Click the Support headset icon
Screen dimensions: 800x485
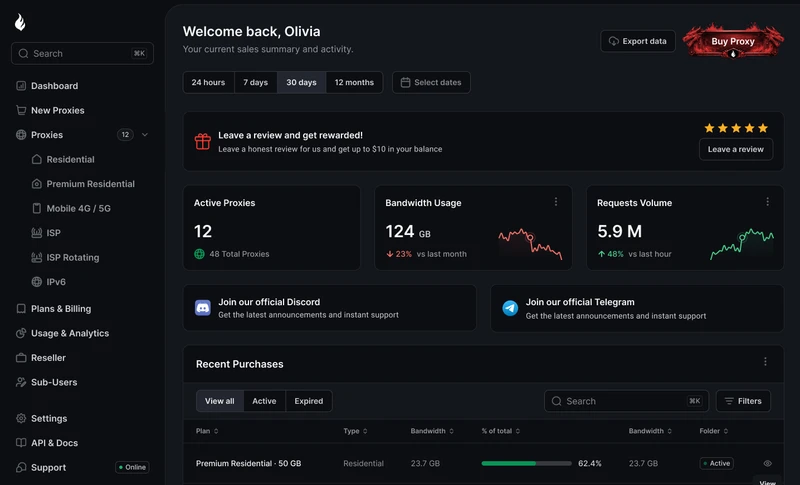[x=21, y=467]
